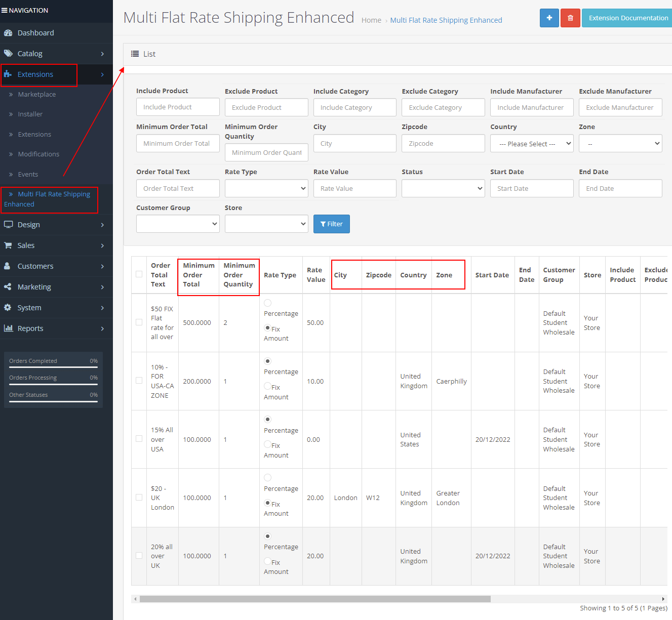
Task: Click the red trash delete button
Action: click(570, 18)
